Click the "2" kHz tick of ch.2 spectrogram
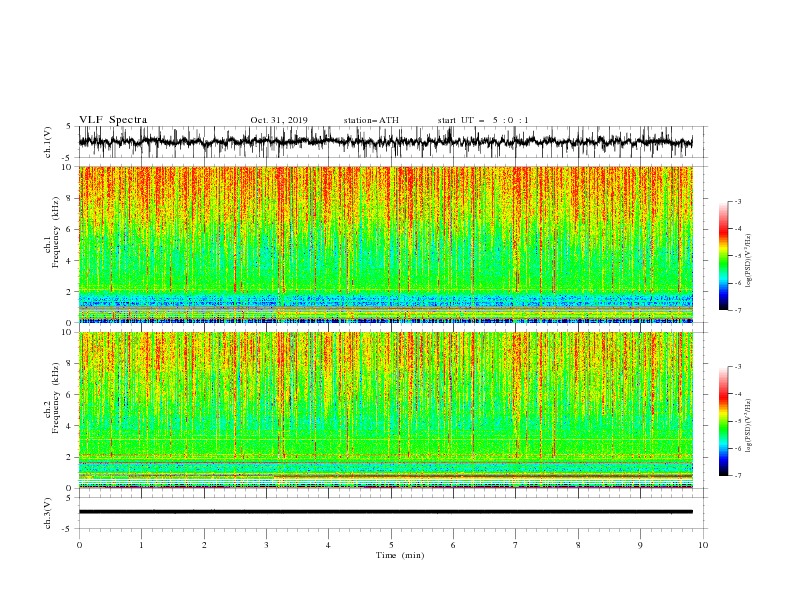792x612 pixels. pyautogui.click(x=69, y=457)
